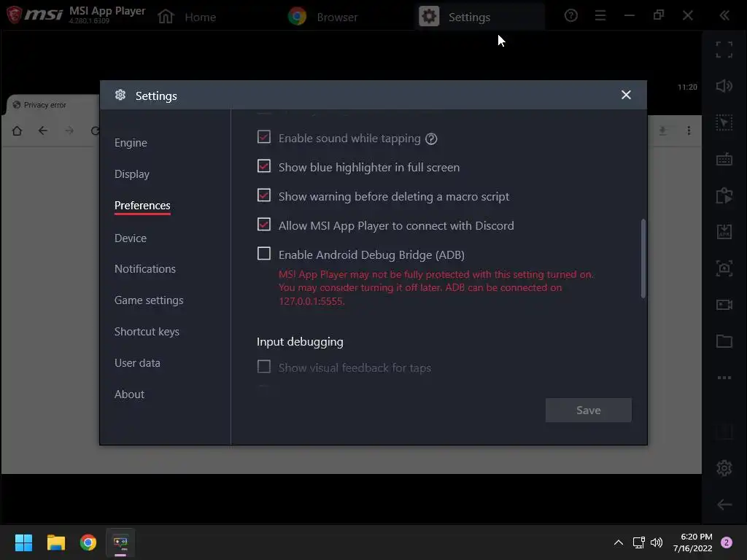The height and width of the screenshot is (560, 747).
Task: Open File Explorer from taskbar
Action: pyautogui.click(x=55, y=542)
